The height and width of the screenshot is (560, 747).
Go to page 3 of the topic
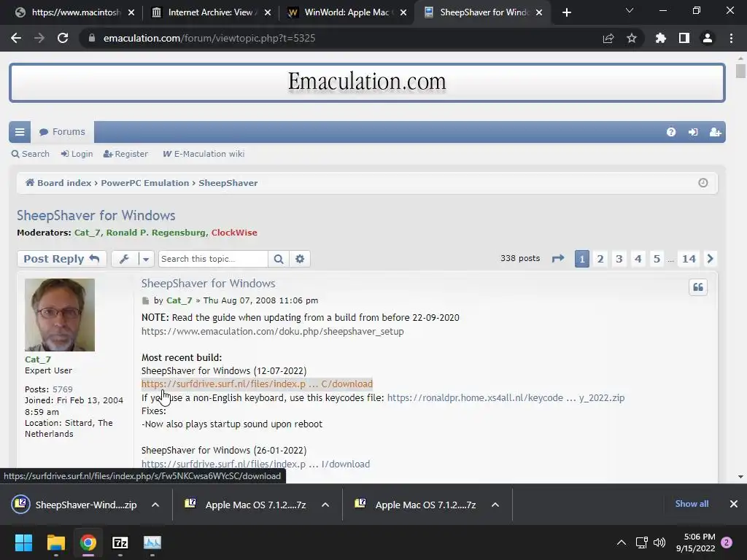pyautogui.click(x=619, y=259)
